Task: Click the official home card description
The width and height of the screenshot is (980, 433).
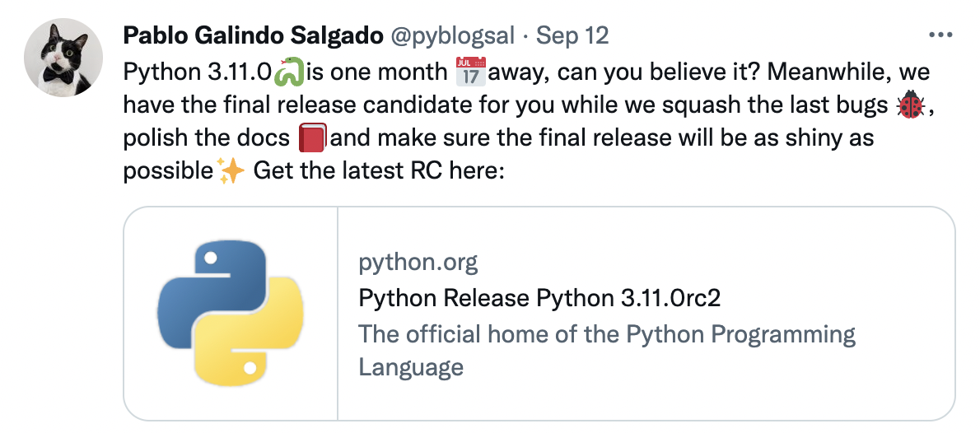Action: tap(607, 350)
